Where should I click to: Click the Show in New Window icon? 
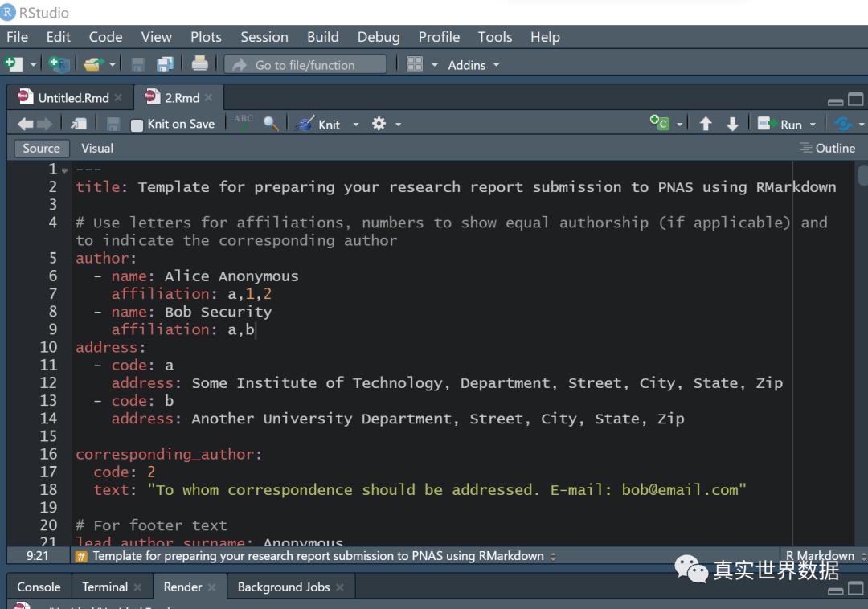[x=79, y=124]
